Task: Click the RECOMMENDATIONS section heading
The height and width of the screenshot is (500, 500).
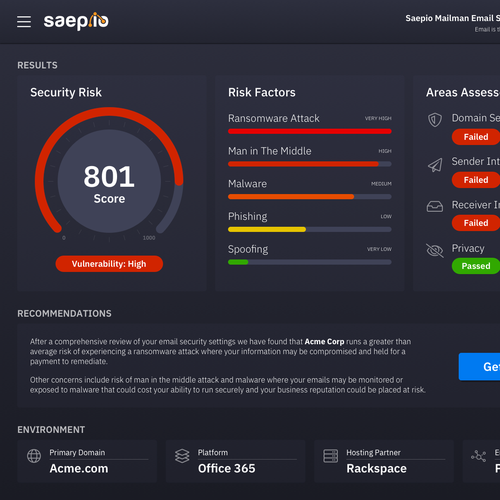Action: coord(64,314)
